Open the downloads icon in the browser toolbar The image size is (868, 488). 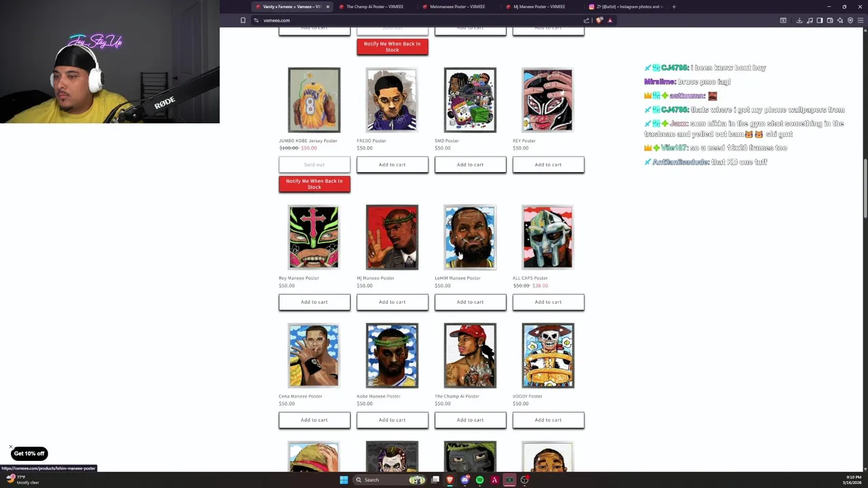(x=800, y=20)
